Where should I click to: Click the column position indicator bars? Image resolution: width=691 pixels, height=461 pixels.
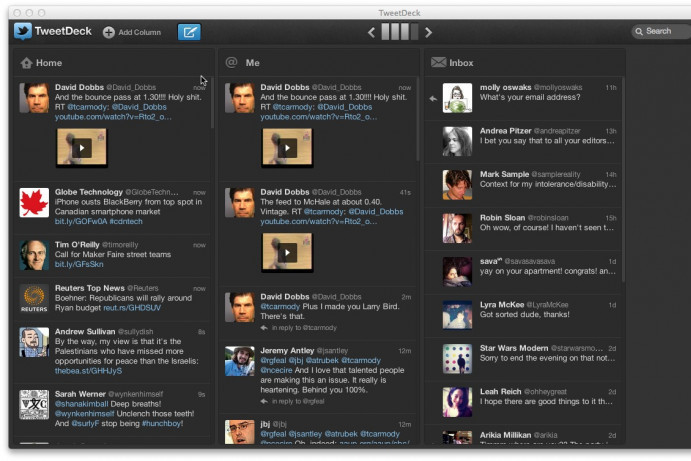point(400,32)
